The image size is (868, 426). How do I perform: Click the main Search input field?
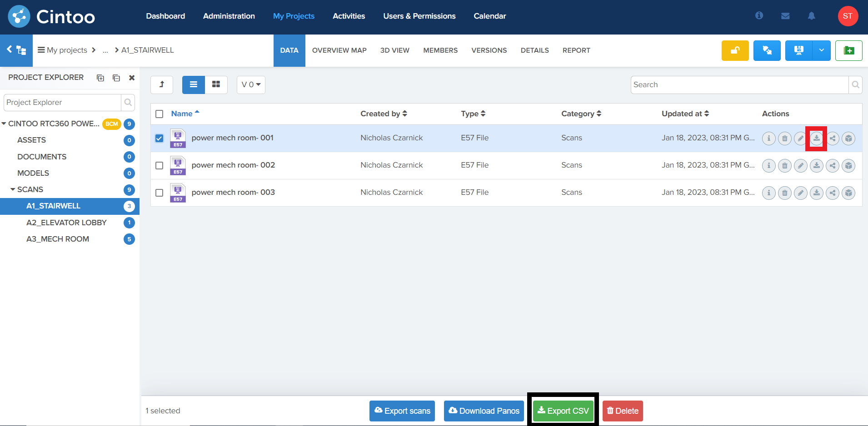[x=739, y=84]
